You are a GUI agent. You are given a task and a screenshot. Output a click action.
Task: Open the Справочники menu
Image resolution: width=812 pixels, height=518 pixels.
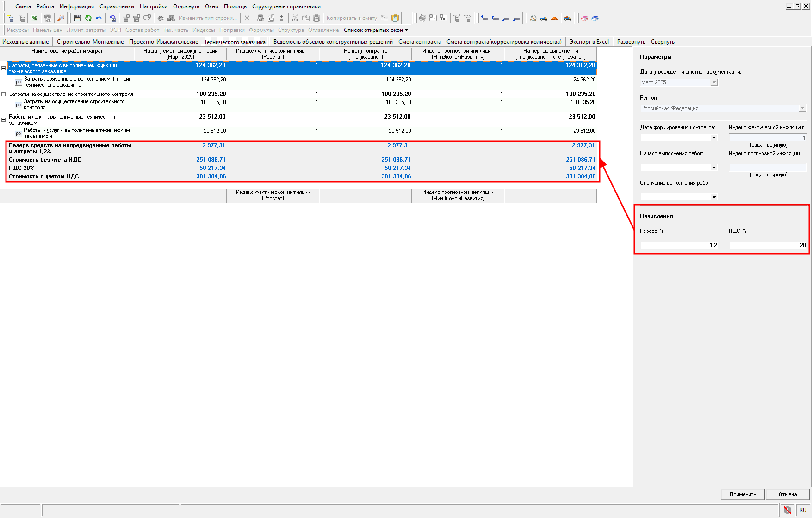[117, 6]
